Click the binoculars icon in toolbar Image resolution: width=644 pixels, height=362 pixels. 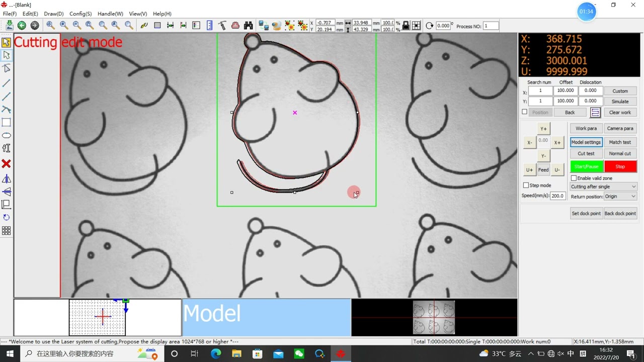[248, 25]
